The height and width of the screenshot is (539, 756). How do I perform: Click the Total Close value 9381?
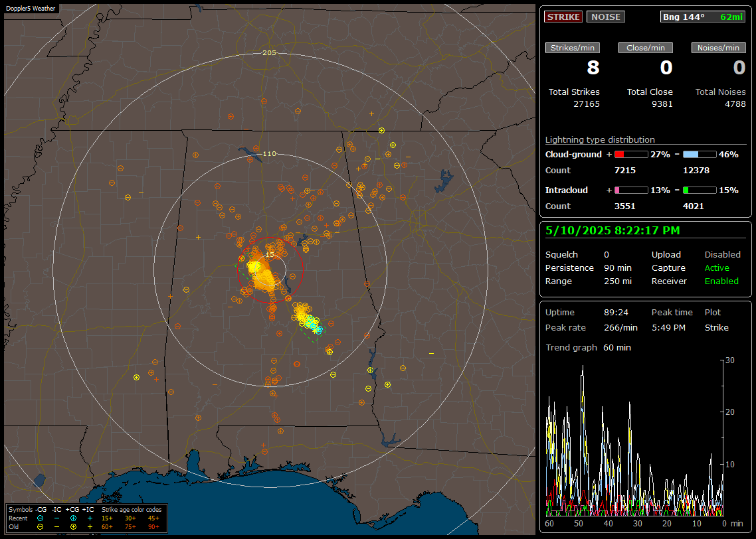(x=662, y=104)
